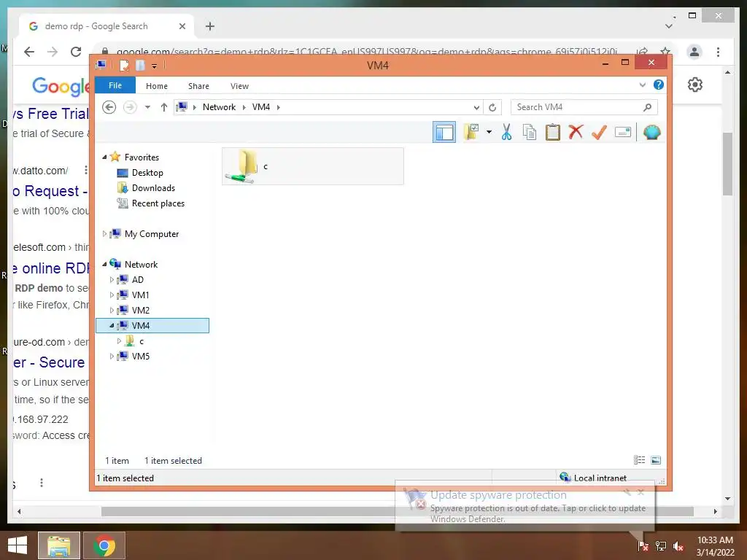
Task: Select Desktop under Favorites
Action: click(147, 173)
